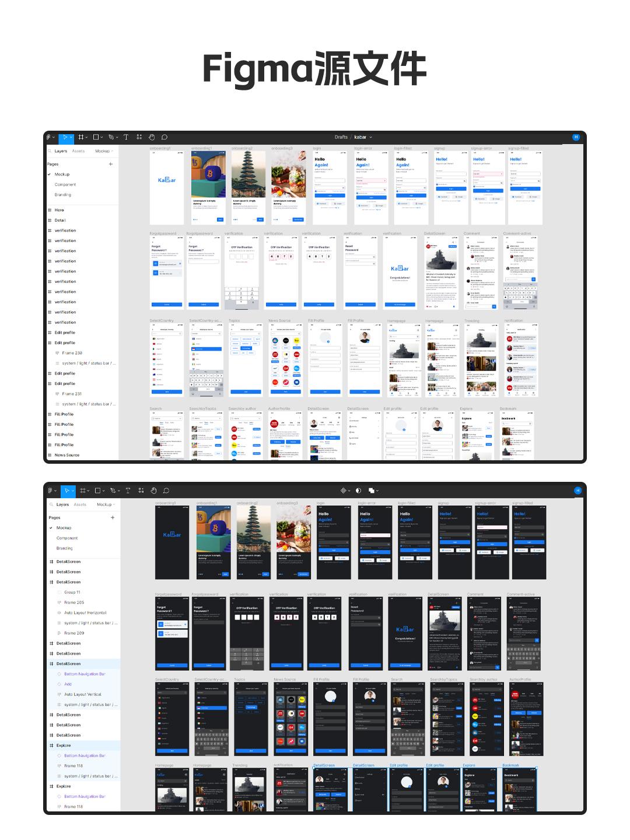Image resolution: width=630 pixels, height=840 pixels.
Task: Click the Components icon in lower toolbar center
Action: pos(344,491)
